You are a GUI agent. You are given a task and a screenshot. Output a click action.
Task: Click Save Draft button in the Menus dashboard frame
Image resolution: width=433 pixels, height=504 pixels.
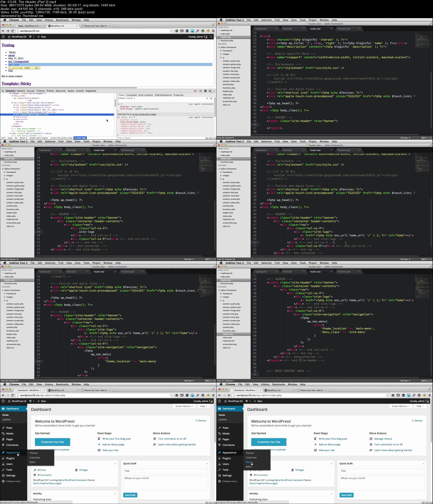pyautogui.click(x=346, y=495)
